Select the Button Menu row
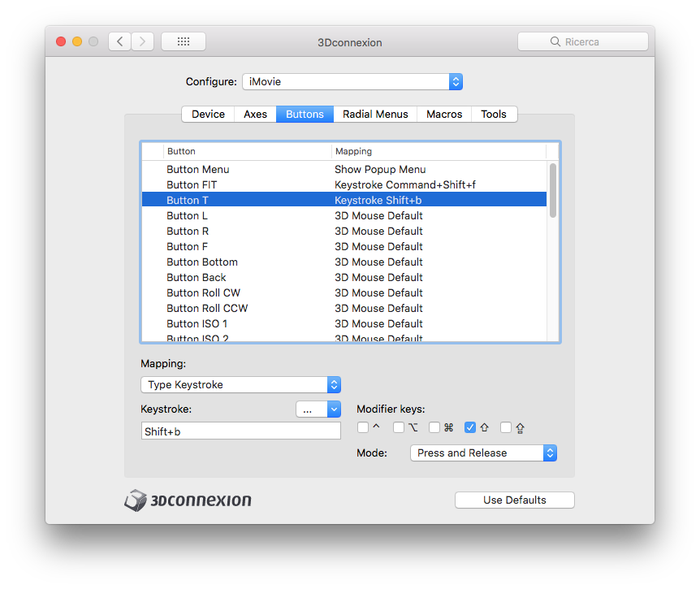The width and height of the screenshot is (700, 589). [344, 169]
